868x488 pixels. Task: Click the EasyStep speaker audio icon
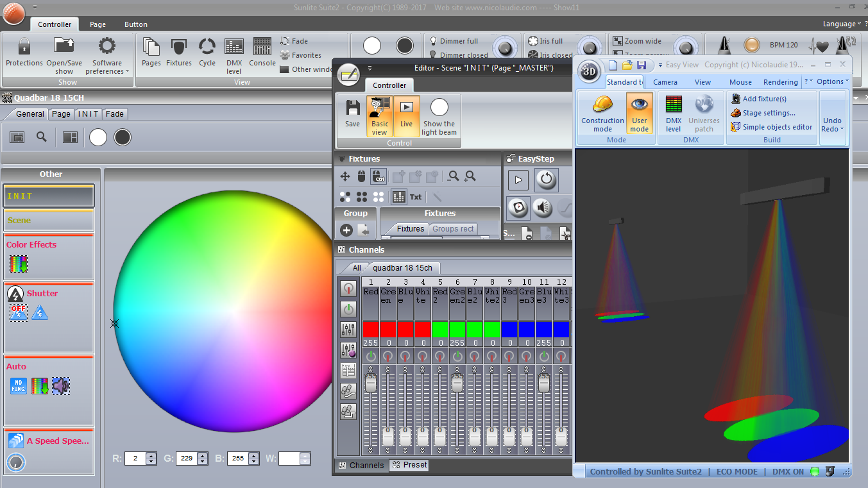coord(542,207)
